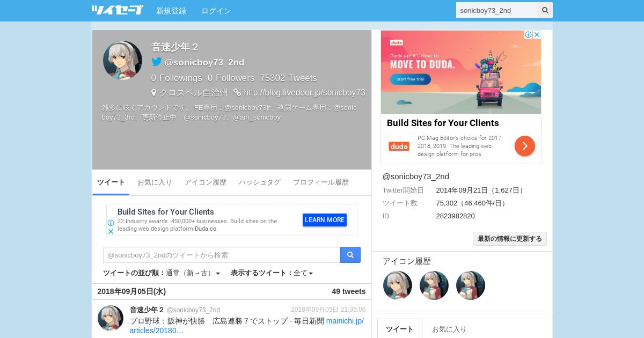Viewport: 644px width, 338px height.
Task: Click Start free trial in Duda banner
Action: (411, 79)
